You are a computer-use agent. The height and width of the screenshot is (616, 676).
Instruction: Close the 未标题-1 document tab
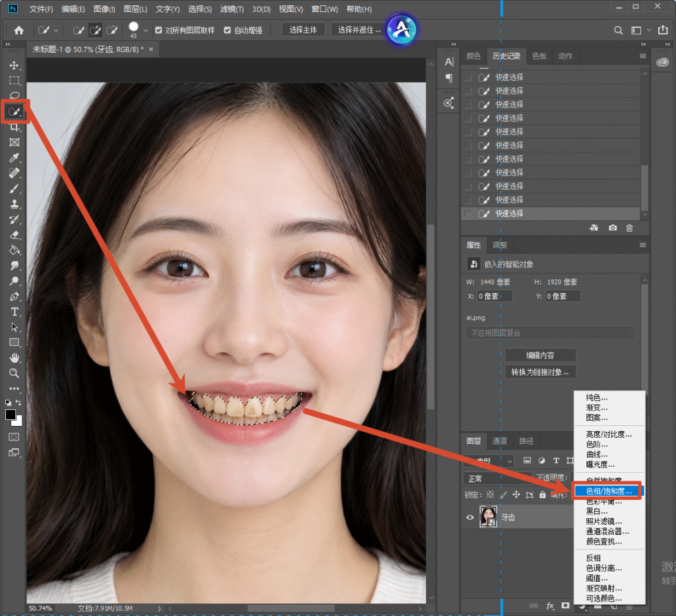pos(151,50)
